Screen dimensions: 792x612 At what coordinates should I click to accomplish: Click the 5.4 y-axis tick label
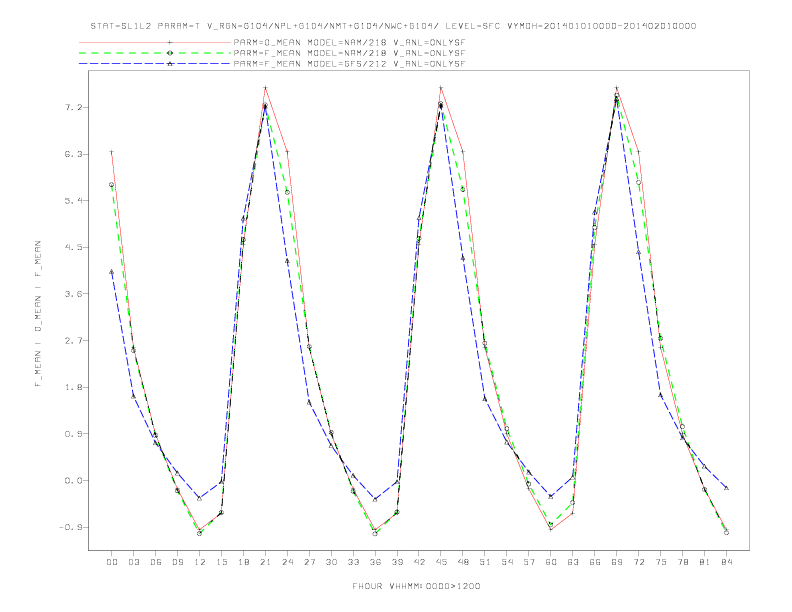(x=72, y=200)
